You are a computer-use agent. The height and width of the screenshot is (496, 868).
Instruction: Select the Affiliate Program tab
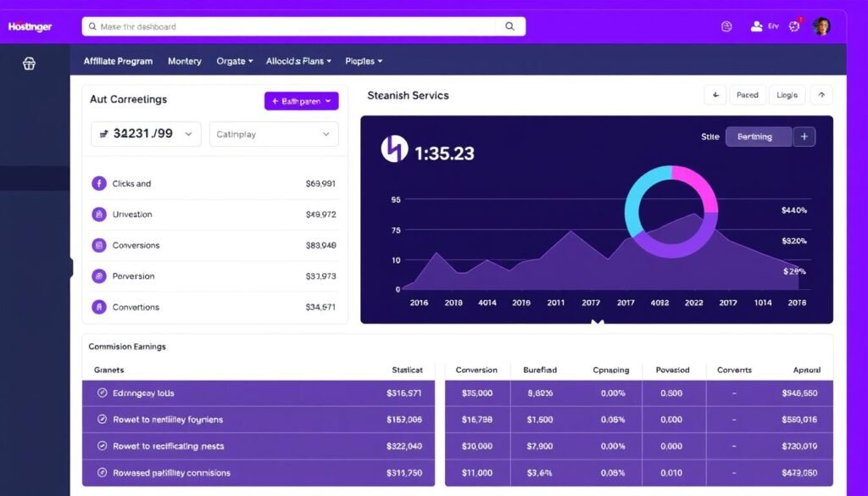(118, 61)
